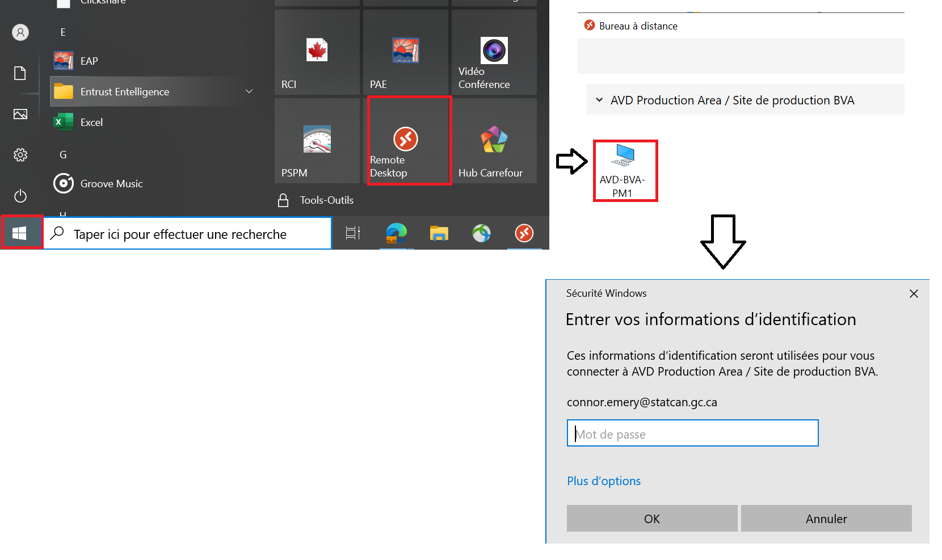Open the Remote Desktop tile
942x560 pixels.
(x=406, y=140)
